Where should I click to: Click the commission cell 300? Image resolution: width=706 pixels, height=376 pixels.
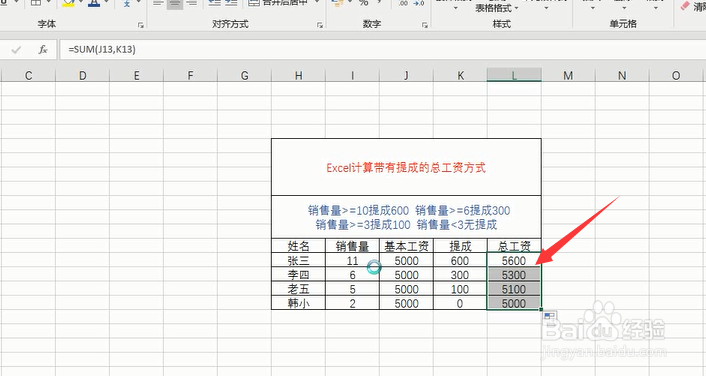click(460, 275)
